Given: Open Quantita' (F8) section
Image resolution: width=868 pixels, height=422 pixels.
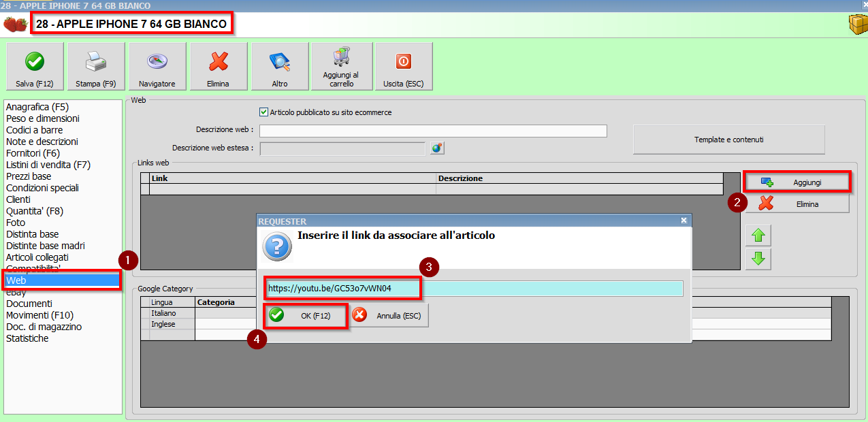Looking at the screenshot, I should point(35,211).
